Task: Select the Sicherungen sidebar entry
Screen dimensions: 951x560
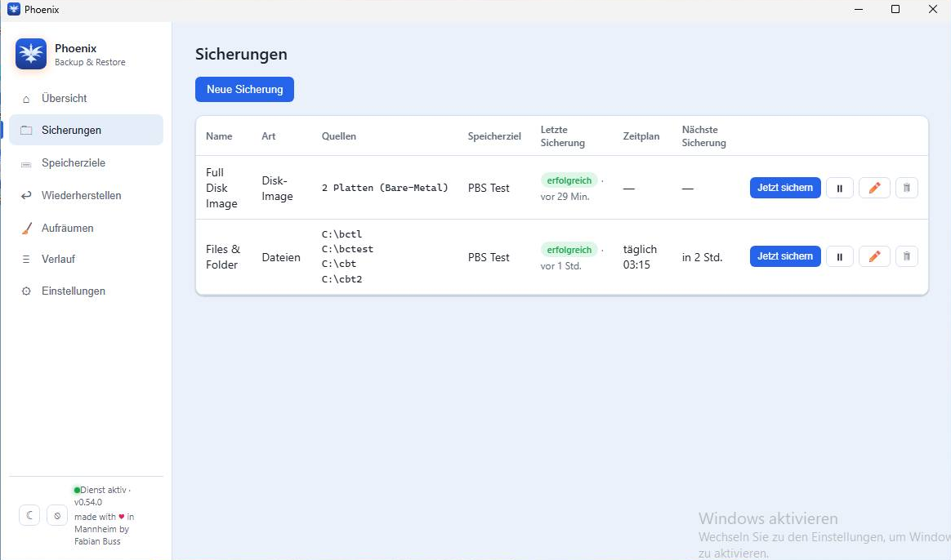Action: (x=86, y=130)
